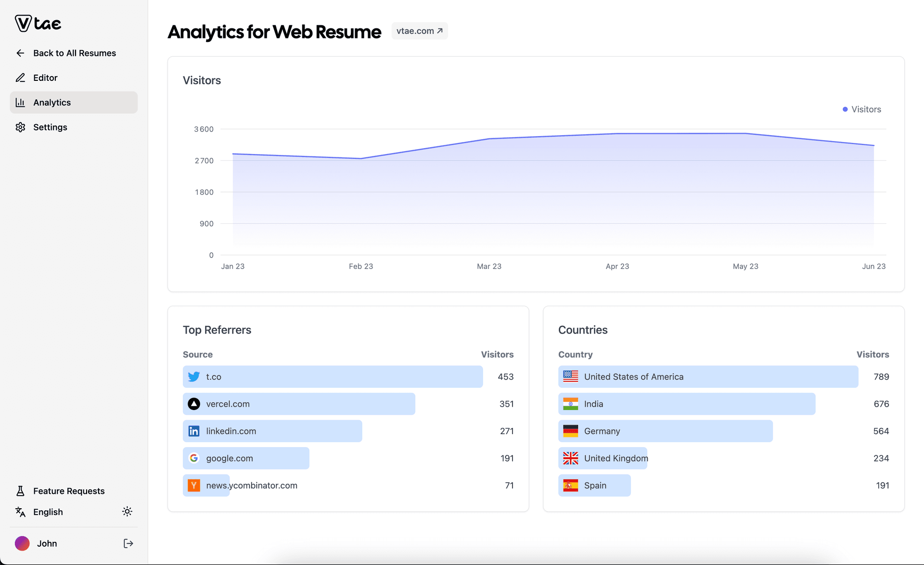Expand the Top Referrers section
The height and width of the screenshot is (565, 924).
point(217,328)
